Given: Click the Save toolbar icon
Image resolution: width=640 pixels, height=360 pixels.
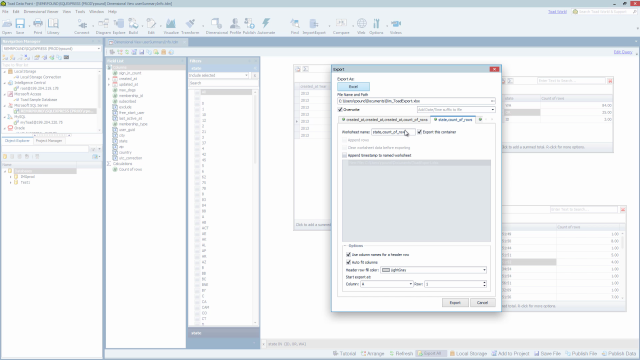Looking at the screenshot, I should [20, 26].
